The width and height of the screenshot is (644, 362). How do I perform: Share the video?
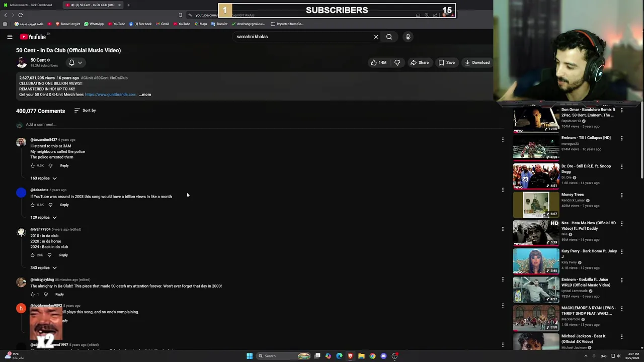point(420,63)
